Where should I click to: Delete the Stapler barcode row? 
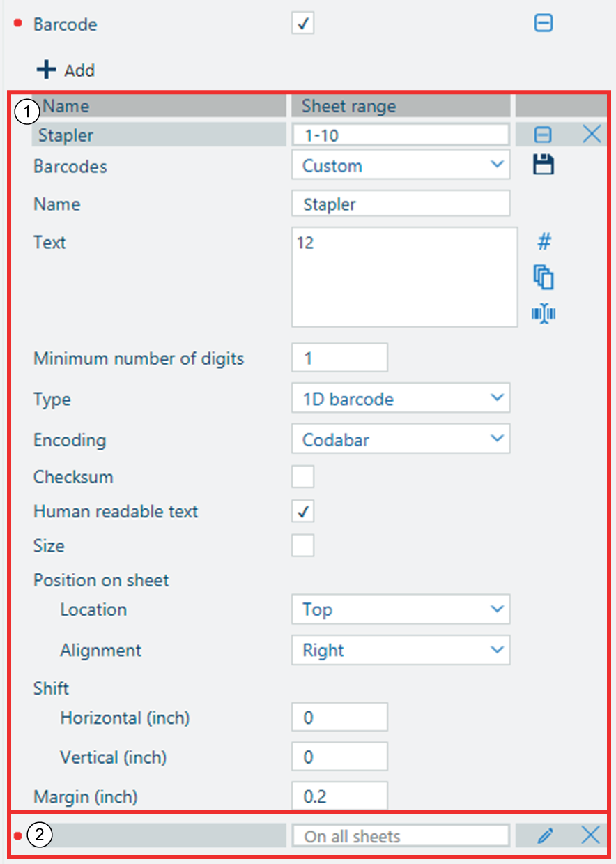tap(591, 135)
